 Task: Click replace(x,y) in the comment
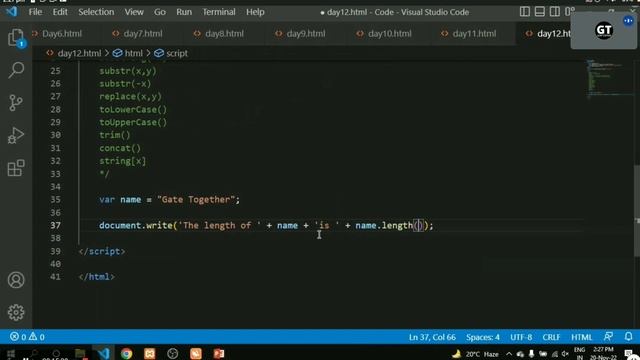point(131,96)
